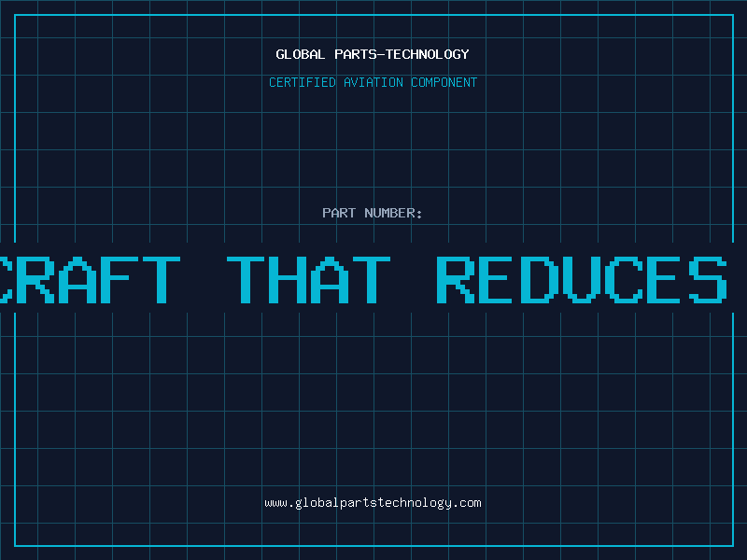
Task: Click the final S of REDUCES
Action: [x=708, y=280]
